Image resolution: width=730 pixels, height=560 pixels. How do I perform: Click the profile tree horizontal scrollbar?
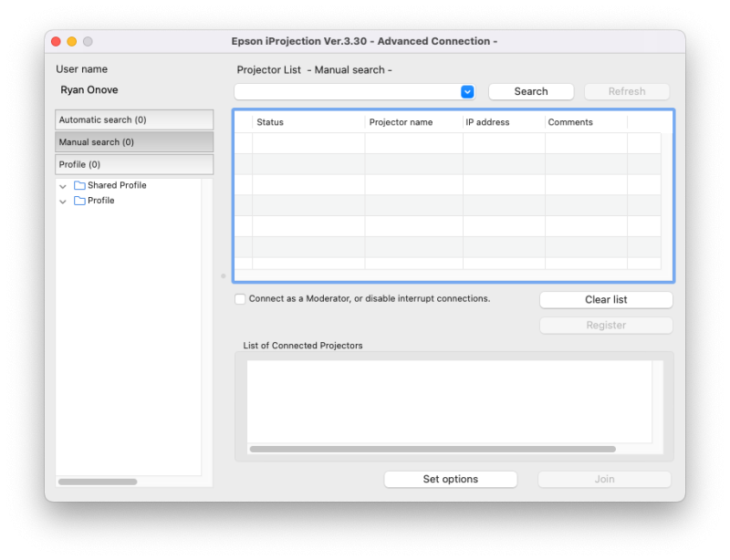point(97,482)
